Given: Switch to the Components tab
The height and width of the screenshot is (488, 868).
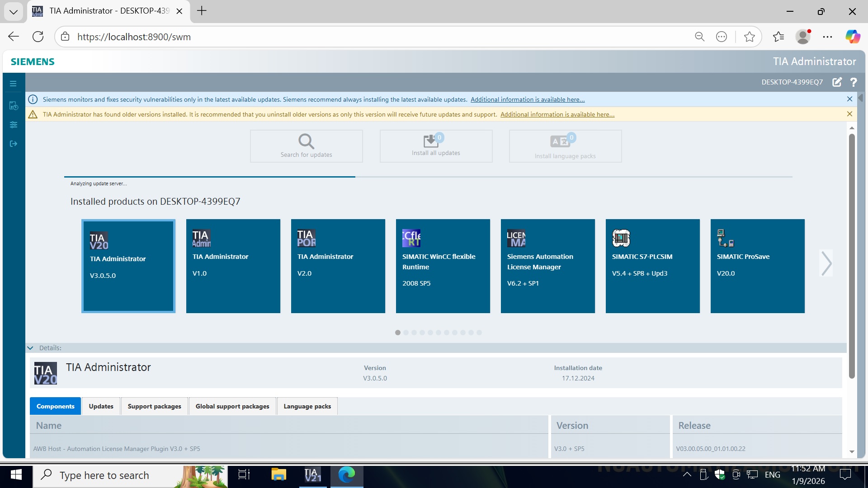Looking at the screenshot, I should (x=55, y=406).
